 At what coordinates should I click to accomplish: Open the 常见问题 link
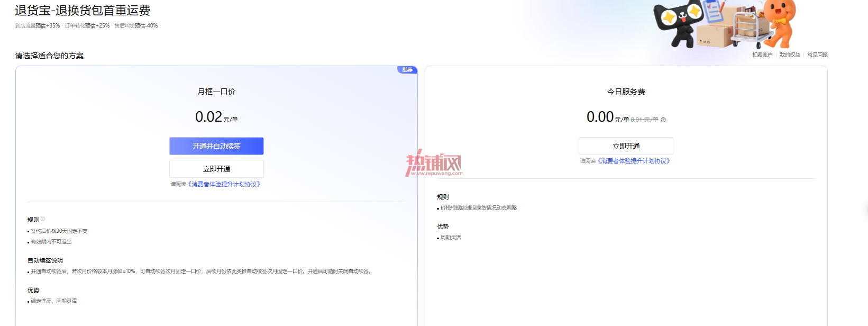[817, 55]
